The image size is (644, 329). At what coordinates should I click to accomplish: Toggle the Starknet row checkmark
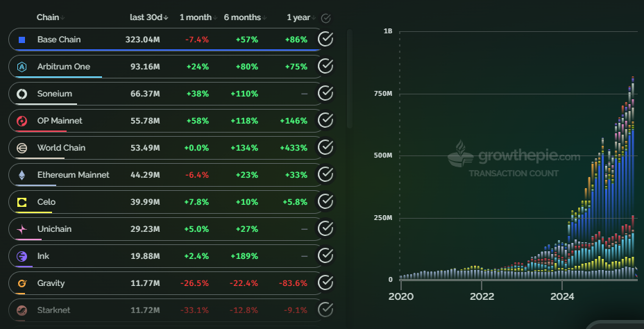[325, 310]
